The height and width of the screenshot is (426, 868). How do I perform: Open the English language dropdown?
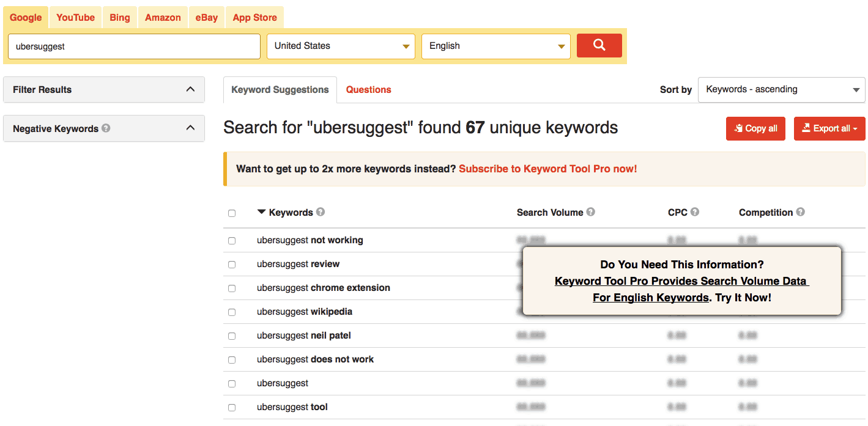pos(496,46)
